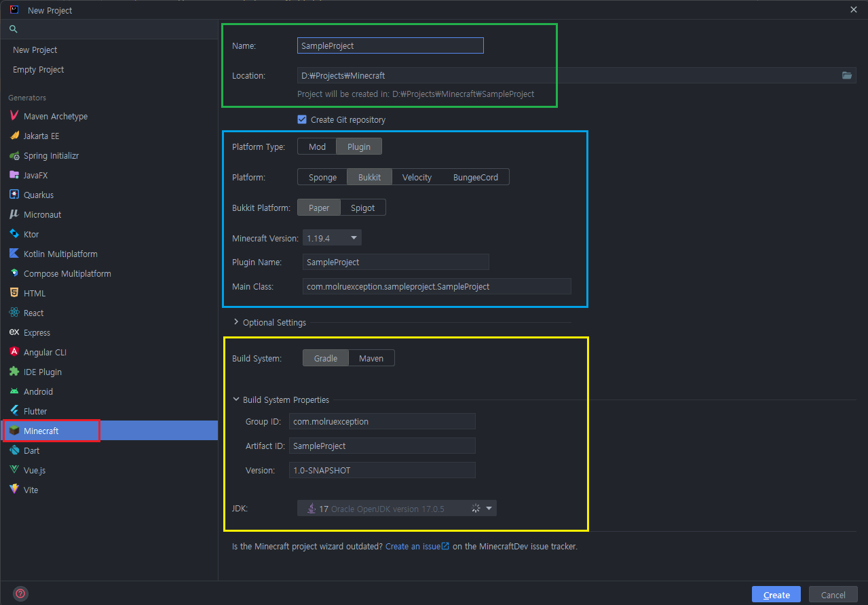Select Paper as Bukkit Platform
Viewport: 868px width, 605px height.
tap(319, 208)
